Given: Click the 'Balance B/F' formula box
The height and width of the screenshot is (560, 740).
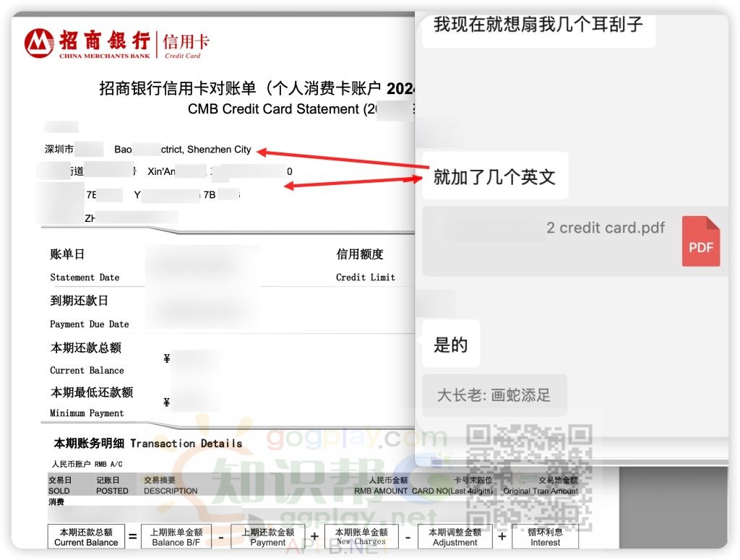Looking at the screenshot, I should [176, 537].
